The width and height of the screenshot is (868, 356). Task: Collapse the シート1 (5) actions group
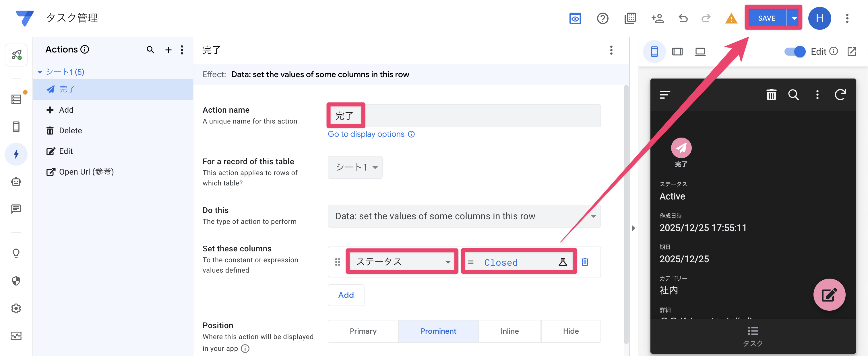click(40, 72)
